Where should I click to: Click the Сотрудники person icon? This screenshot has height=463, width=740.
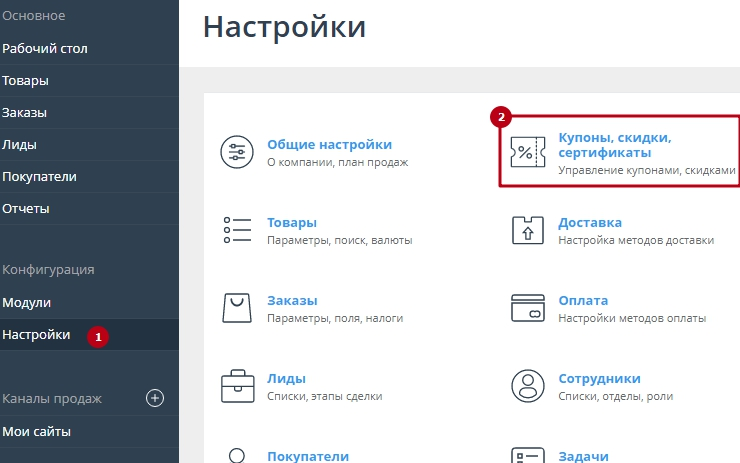pos(527,386)
